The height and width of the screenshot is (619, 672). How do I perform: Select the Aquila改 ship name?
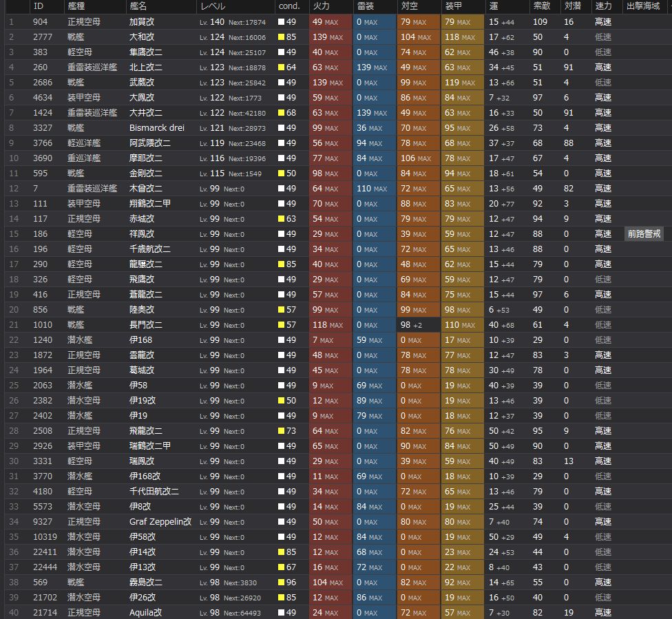coord(146,613)
